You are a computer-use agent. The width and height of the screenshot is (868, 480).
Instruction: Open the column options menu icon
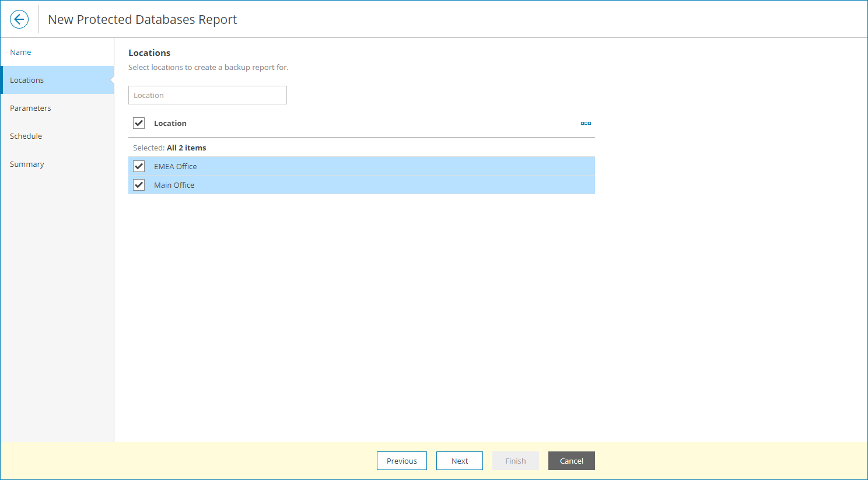click(x=586, y=123)
